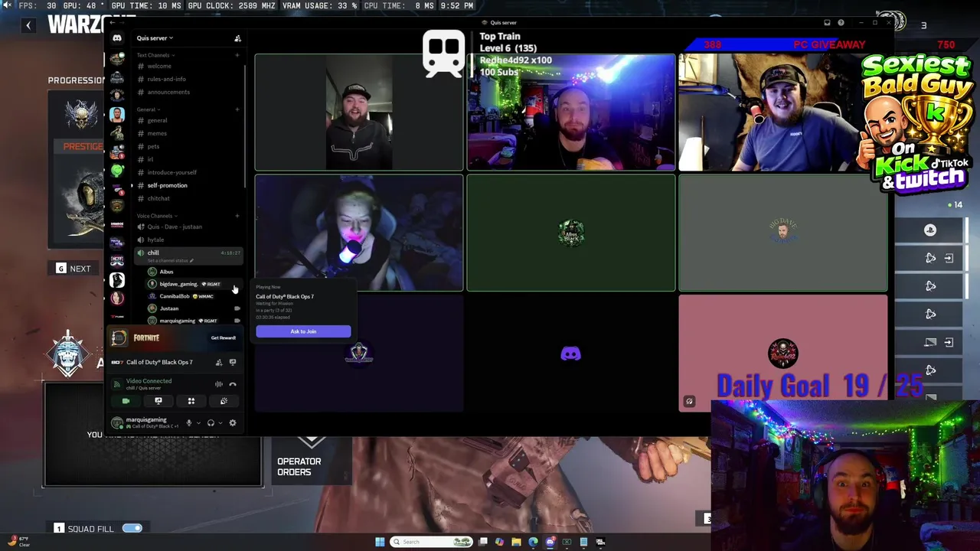Focus the Albus Black avatar tile
The image size is (980, 551).
[571, 233]
